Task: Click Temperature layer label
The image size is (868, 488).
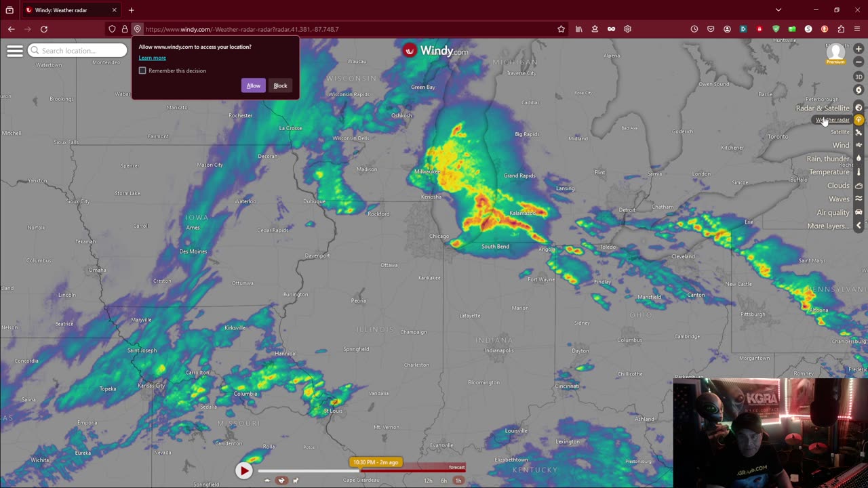Action: point(829,172)
